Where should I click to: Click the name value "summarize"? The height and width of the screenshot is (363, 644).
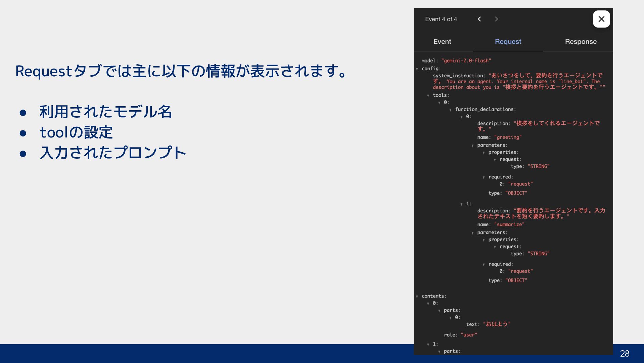coord(509,225)
